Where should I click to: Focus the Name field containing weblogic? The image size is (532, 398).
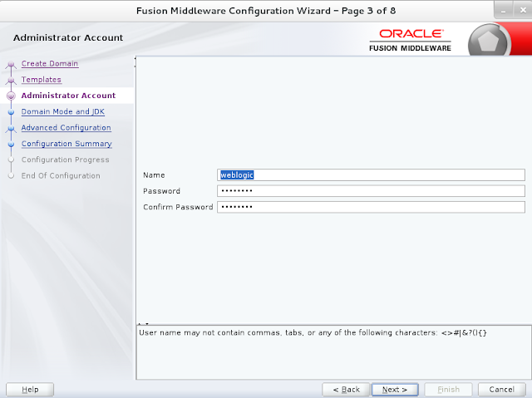[x=371, y=175]
